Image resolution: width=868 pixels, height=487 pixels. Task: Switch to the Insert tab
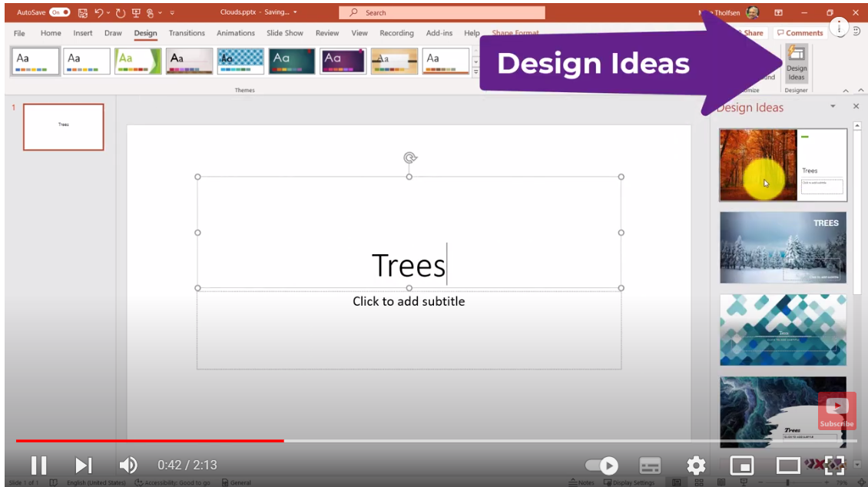pyautogui.click(x=82, y=33)
